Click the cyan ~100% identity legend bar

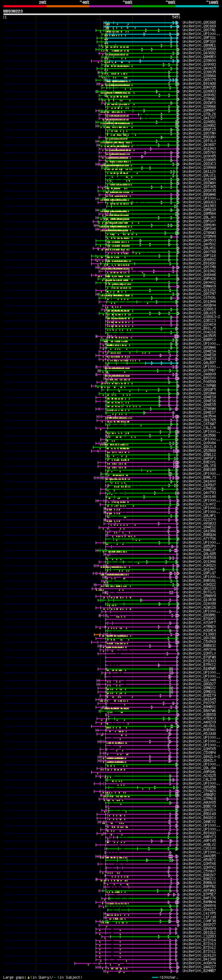pyautogui.click(x=197, y=6)
